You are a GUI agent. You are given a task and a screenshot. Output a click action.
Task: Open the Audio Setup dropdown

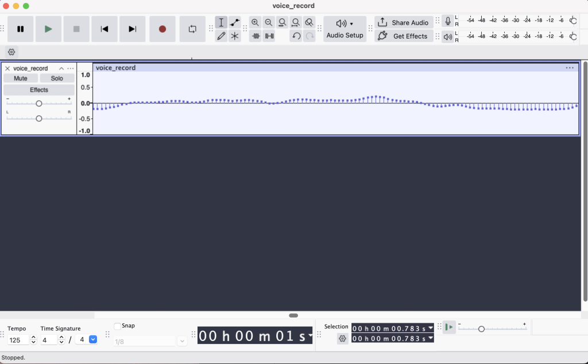(x=345, y=29)
